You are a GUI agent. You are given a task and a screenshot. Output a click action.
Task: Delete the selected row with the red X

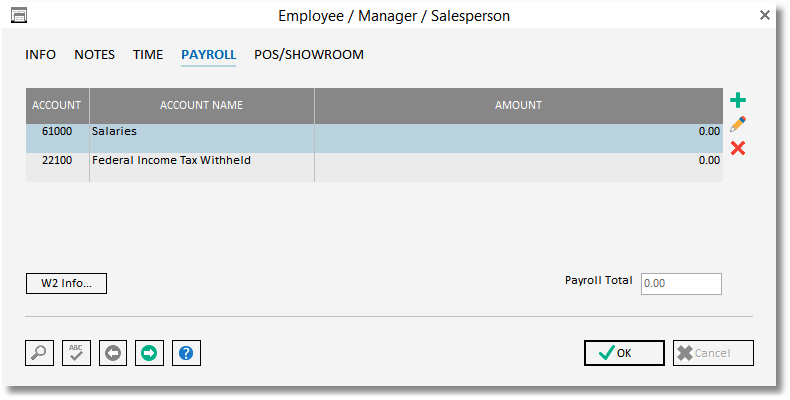tap(738, 148)
